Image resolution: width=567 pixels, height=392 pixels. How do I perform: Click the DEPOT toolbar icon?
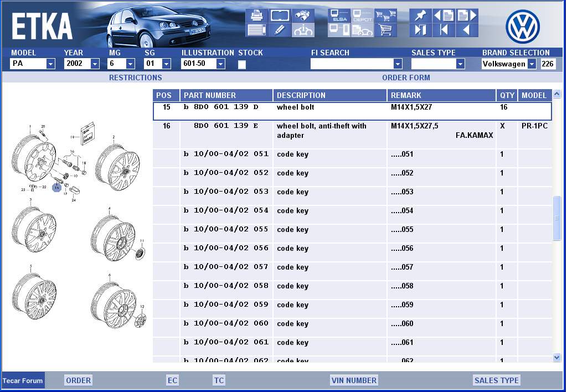coord(362,16)
